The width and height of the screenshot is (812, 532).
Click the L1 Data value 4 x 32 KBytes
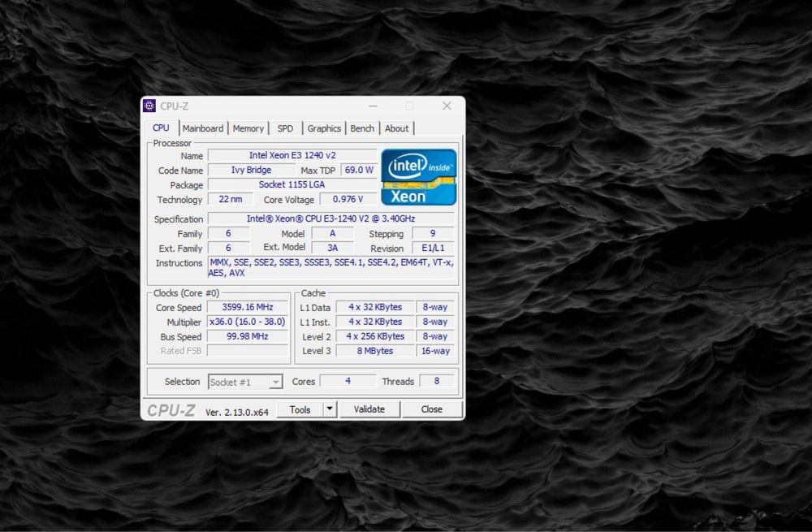tap(375, 307)
